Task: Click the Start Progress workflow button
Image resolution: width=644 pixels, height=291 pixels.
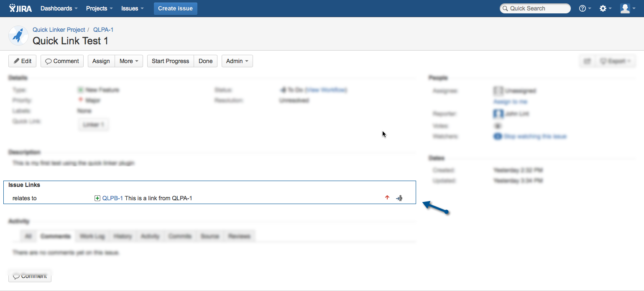Action: (x=170, y=61)
